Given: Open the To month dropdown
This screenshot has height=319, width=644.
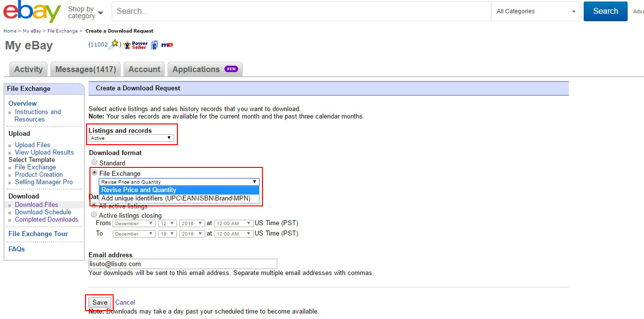Looking at the screenshot, I should [x=134, y=234].
